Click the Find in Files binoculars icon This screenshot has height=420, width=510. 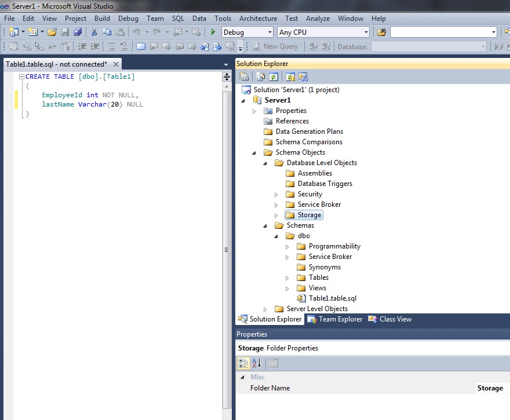pos(381,32)
